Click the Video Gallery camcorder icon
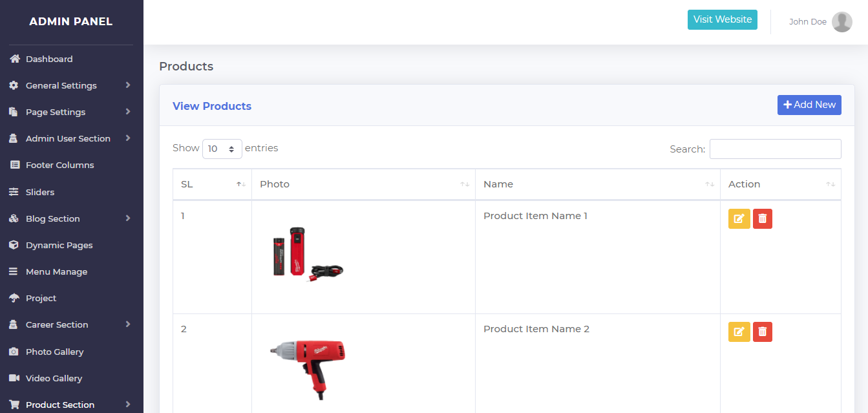868x413 pixels. (x=14, y=378)
